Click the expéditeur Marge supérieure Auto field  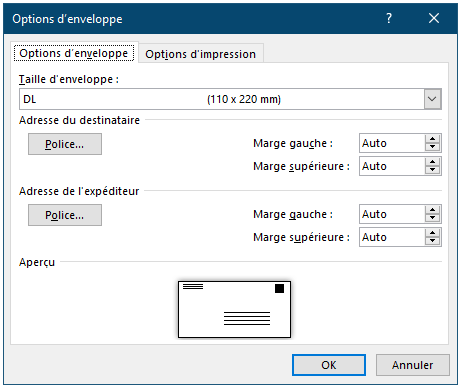(392, 237)
